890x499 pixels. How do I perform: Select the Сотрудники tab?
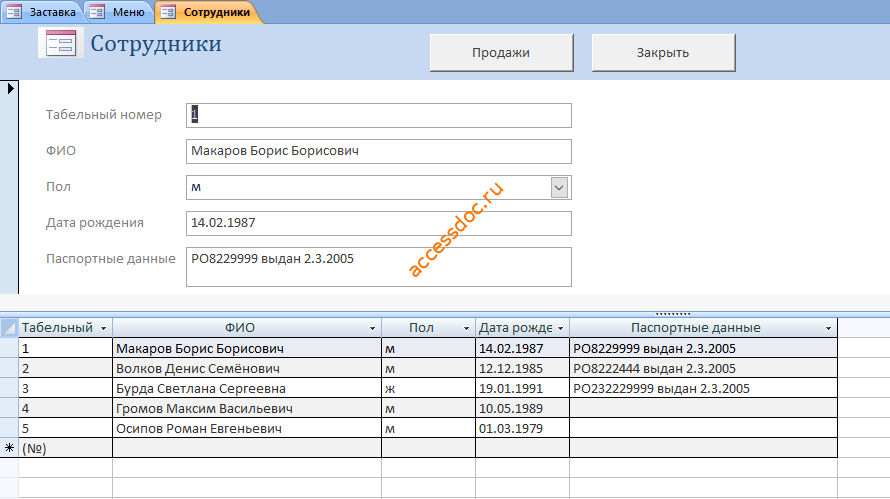pyautogui.click(x=207, y=12)
